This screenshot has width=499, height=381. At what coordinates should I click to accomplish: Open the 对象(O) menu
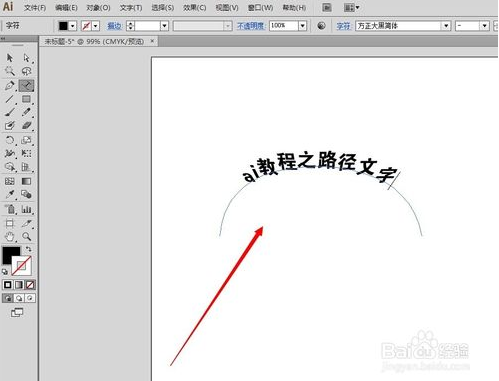coord(98,7)
